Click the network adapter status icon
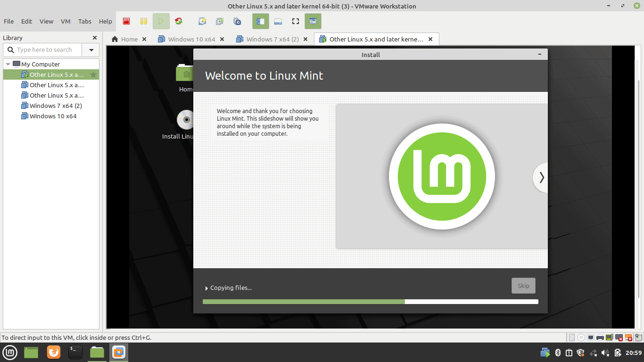 (591, 337)
